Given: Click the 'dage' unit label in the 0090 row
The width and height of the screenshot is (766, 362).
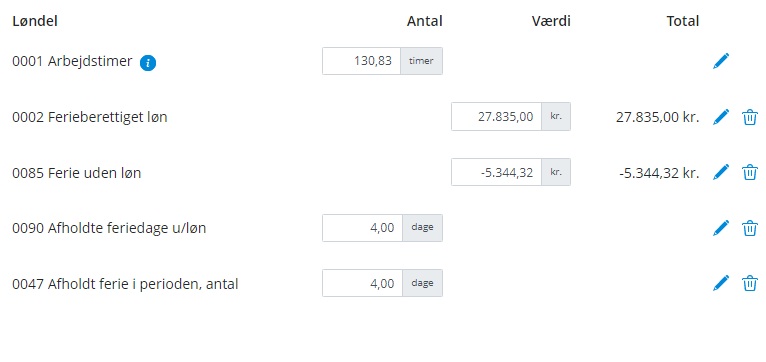Looking at the screenshot, I should pyautogui.click(x=423, y=228).
